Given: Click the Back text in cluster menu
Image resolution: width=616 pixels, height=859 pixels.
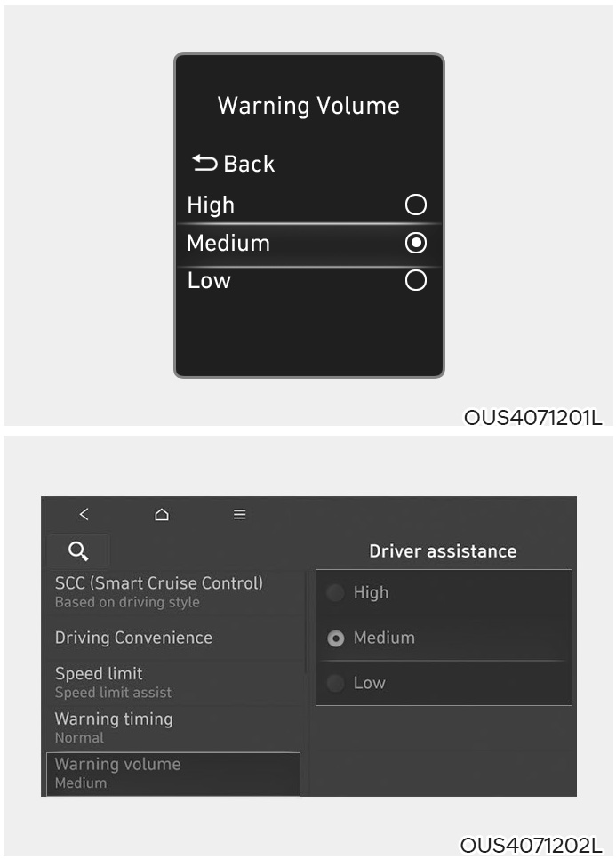Looking at the screenshot, I should coord(249,164).
